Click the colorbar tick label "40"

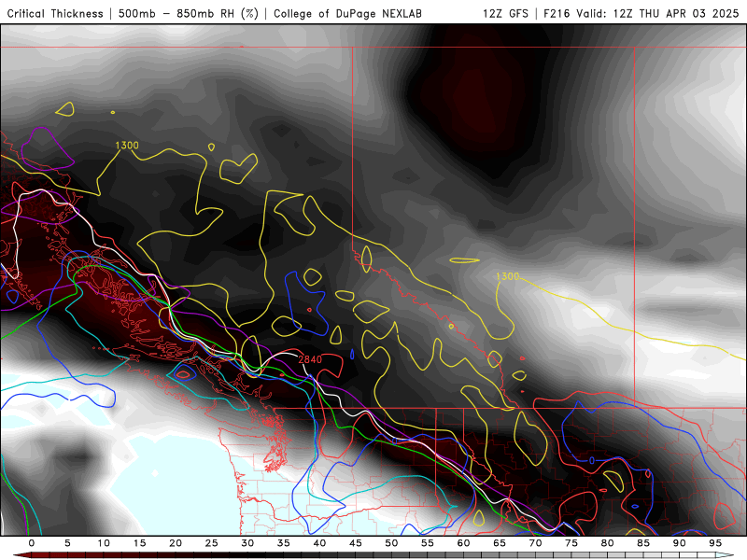(x=319, y=543)
